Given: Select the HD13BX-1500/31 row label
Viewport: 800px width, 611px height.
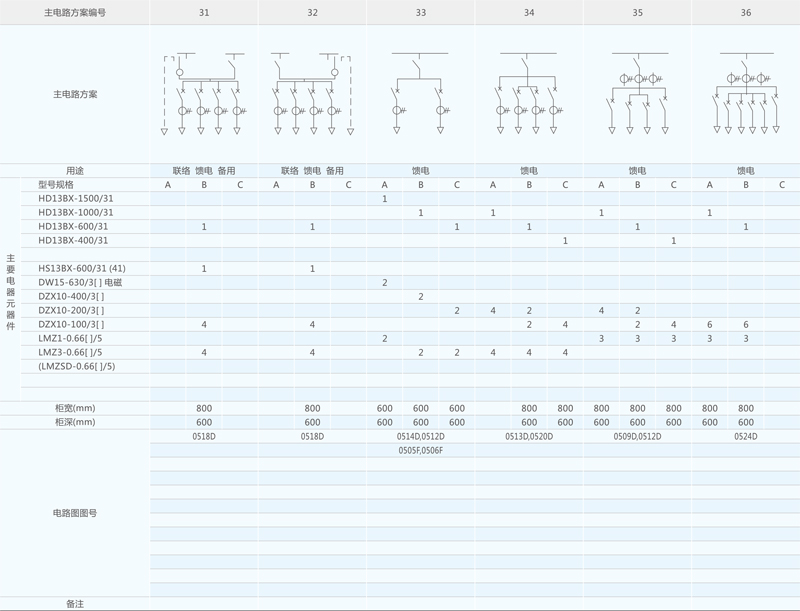Looking at the screenshot, I should coord(76,199).
